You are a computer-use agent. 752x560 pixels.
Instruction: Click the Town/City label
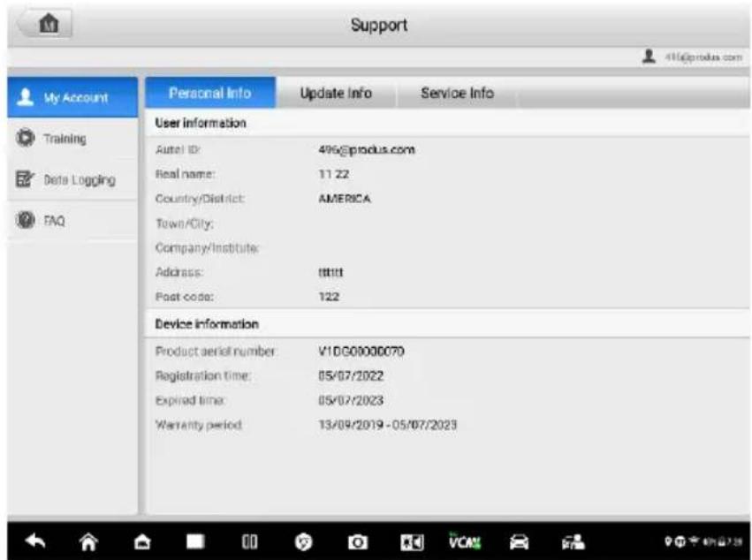click(185, 223)
